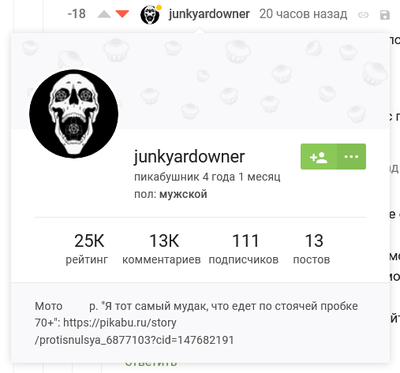
Task: Open the 13 постов list
Action: pos(312,249)
